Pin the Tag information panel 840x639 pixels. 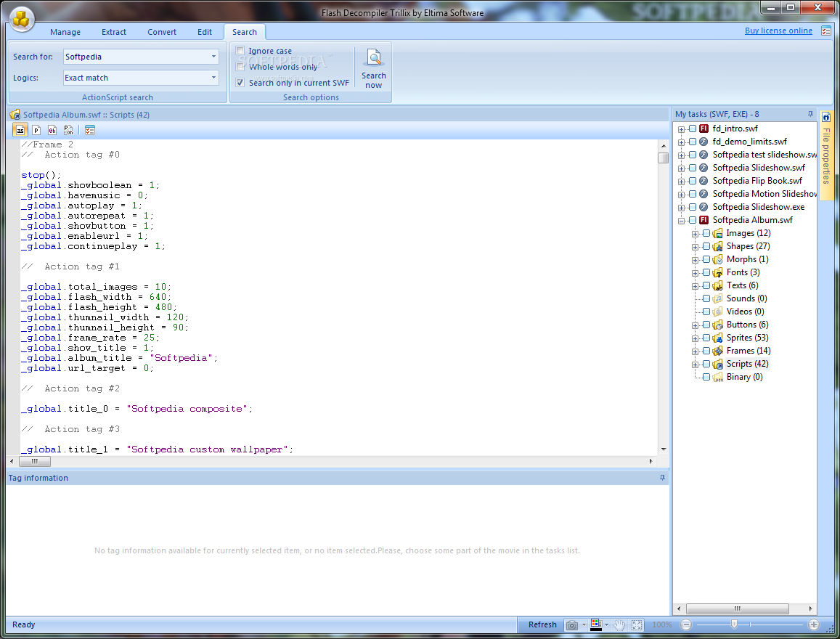(662, 478)
